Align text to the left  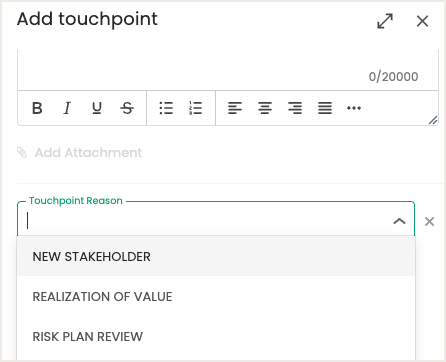tap(235, 108)
